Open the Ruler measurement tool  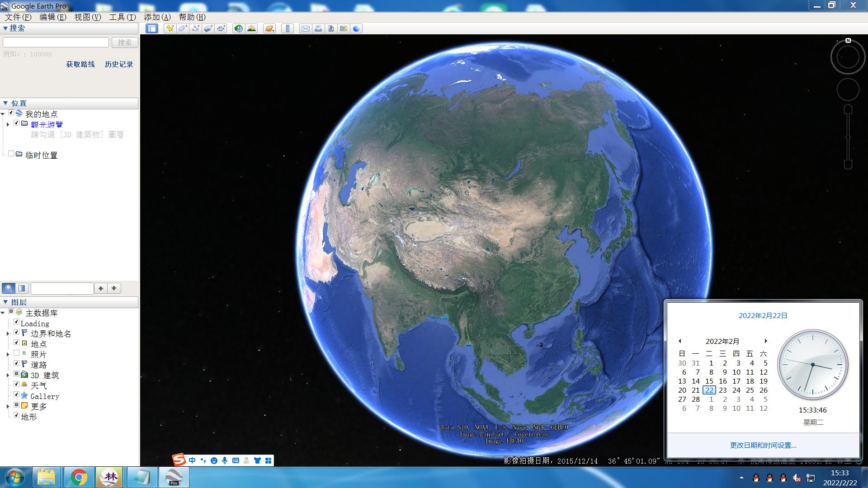[288, 28]
